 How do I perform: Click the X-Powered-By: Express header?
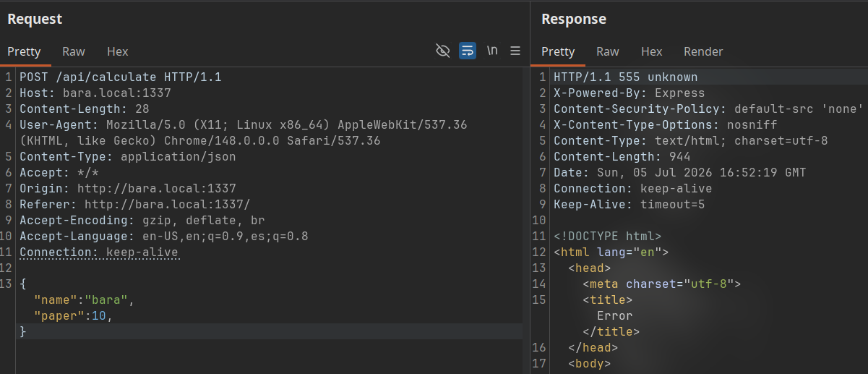click(629, 93)
